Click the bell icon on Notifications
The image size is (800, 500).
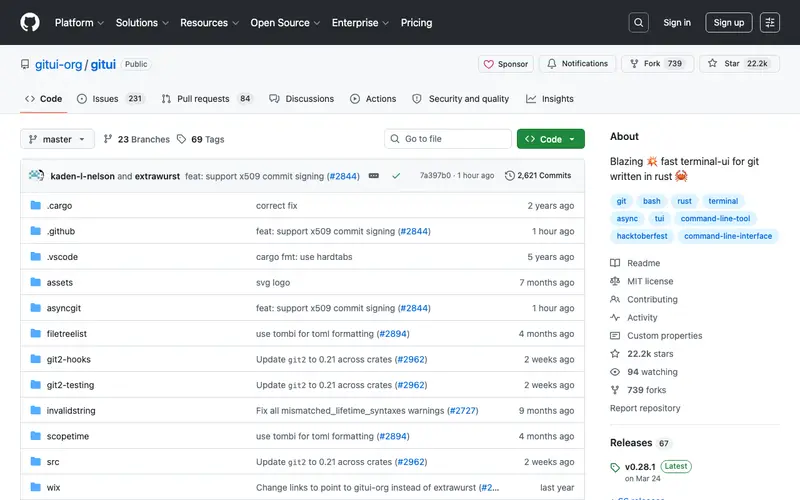pyautogui.click(x=552, y=64)
